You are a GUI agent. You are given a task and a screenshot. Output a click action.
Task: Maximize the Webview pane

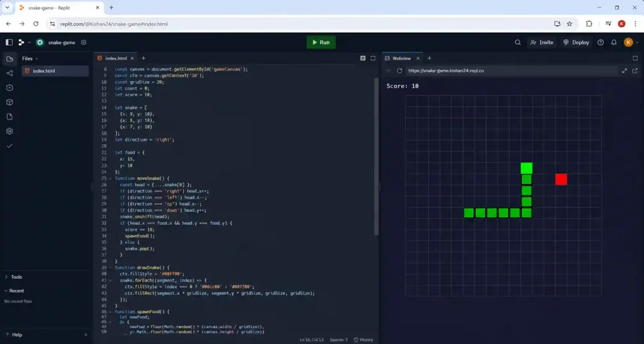[635, 58]
